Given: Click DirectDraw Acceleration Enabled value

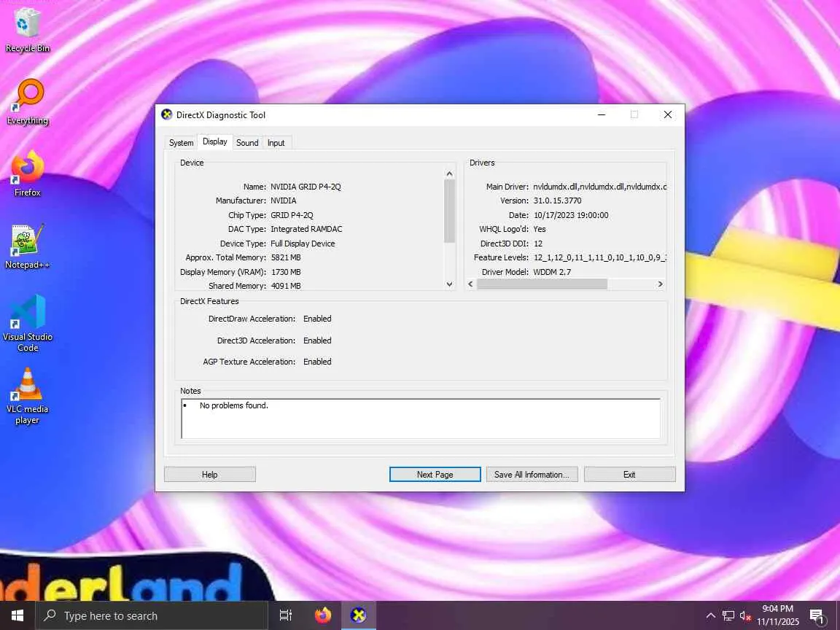Looking at the screenshot, I should pos(318,319).
